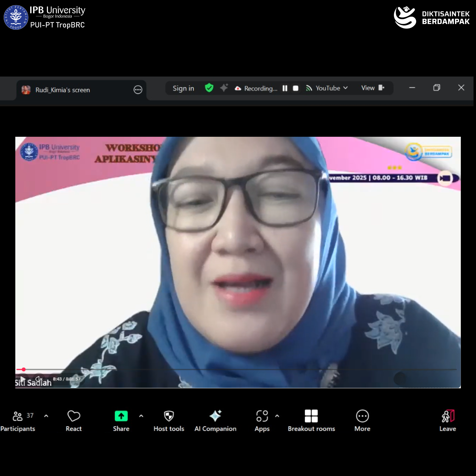Click the green Share screen button
Screen dimensions: 476x476
click(x=121, y=416)
